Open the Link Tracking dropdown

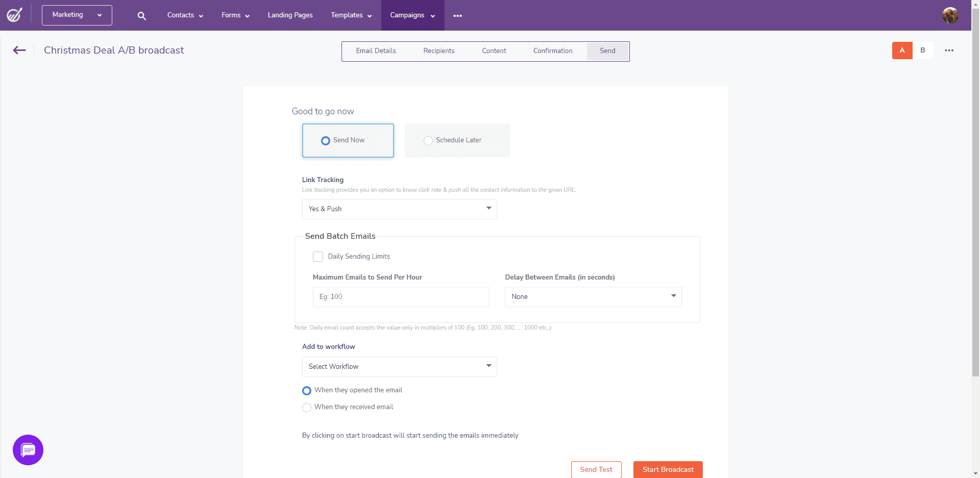[399, 209]
